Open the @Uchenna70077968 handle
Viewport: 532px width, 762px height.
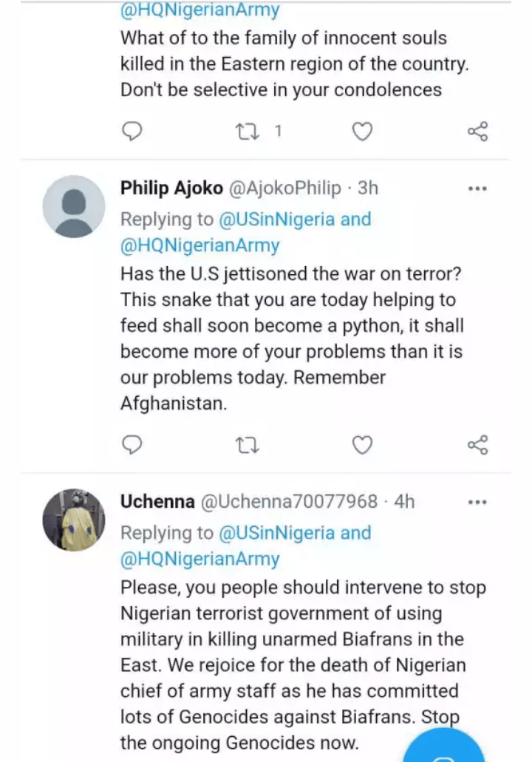(289, 502)
